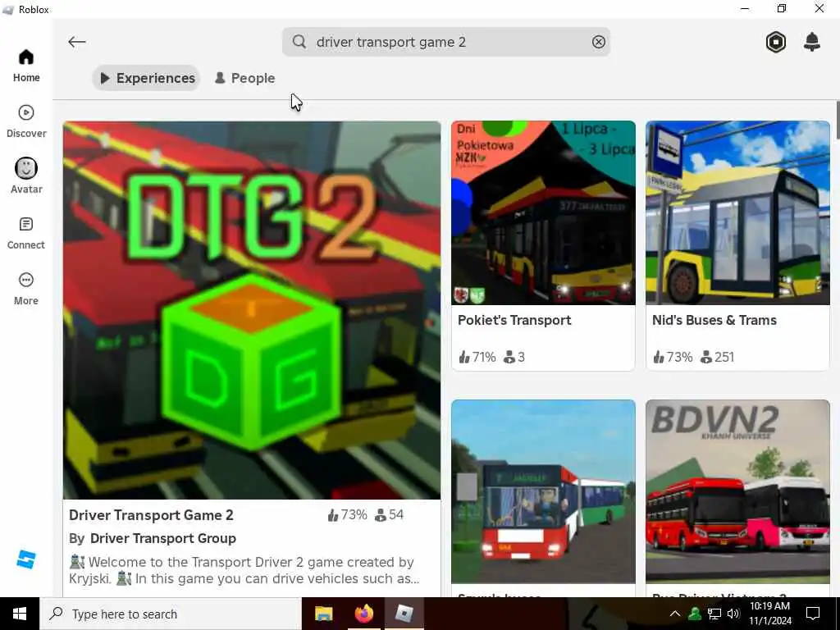Open the DTG 2 game thumbnail
Viewport: 840px width, 630px height.
click(x=252, y=310)
